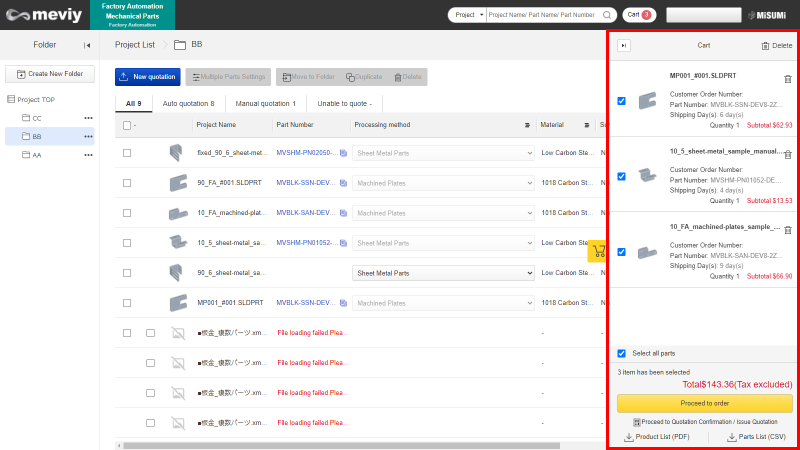This screenshot has height=450, width=800.
Task: Select the All 9 tab
Action: [x=134, y=104]
